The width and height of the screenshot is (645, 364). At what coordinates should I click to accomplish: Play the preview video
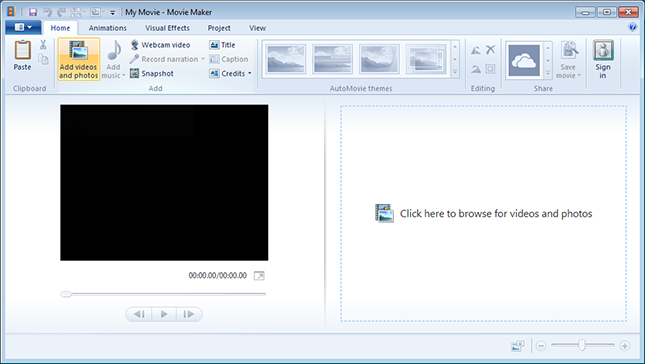pyautogui.click(x=164, y=314)
